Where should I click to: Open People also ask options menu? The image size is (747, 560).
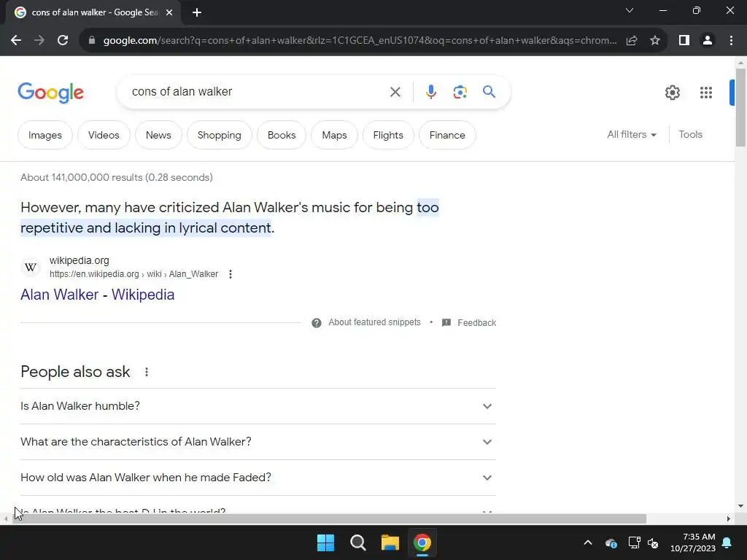pos(147,372)
